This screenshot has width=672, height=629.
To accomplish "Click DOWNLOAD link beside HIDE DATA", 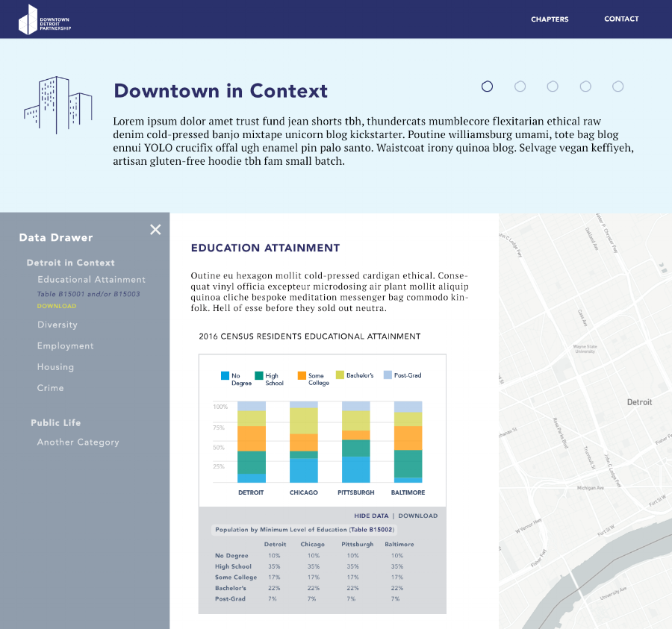I will tap(418, 516).
